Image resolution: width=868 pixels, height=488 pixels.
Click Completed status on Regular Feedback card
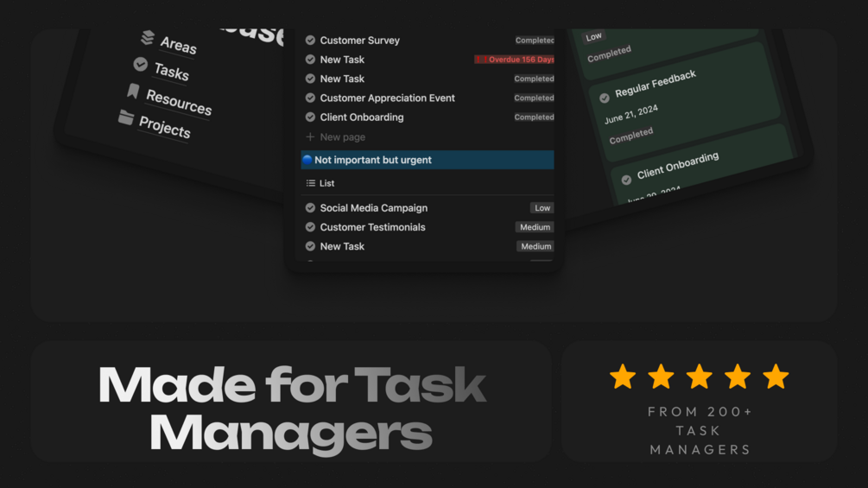point(631,136)
